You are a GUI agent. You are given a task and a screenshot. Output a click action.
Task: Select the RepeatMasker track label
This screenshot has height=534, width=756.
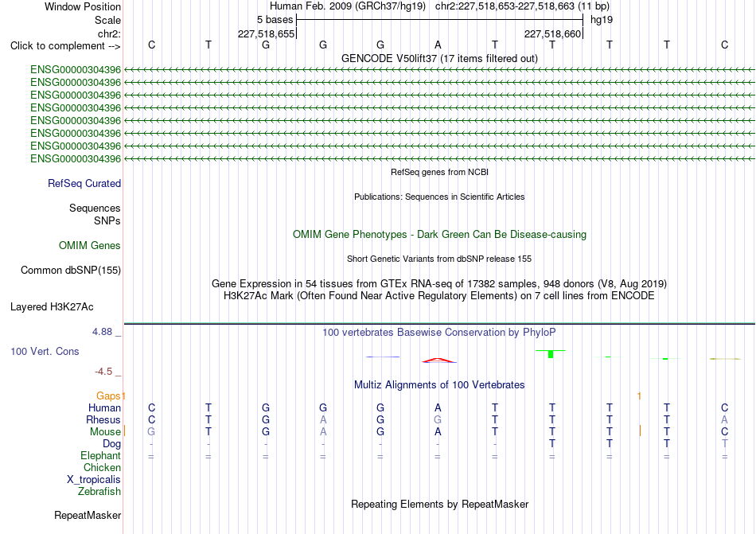coord(88,516)
